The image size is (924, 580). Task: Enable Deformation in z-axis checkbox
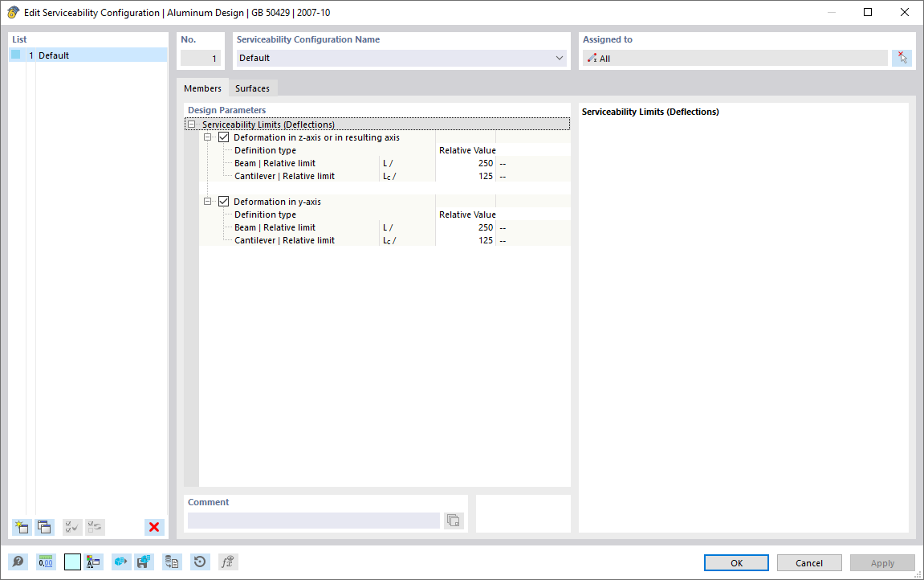coord(223,137)
